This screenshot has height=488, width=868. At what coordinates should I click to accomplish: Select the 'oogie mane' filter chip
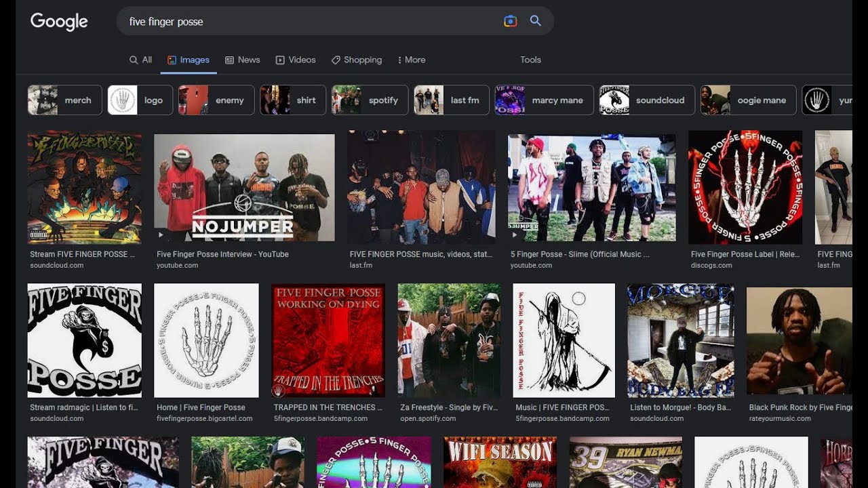749,100
